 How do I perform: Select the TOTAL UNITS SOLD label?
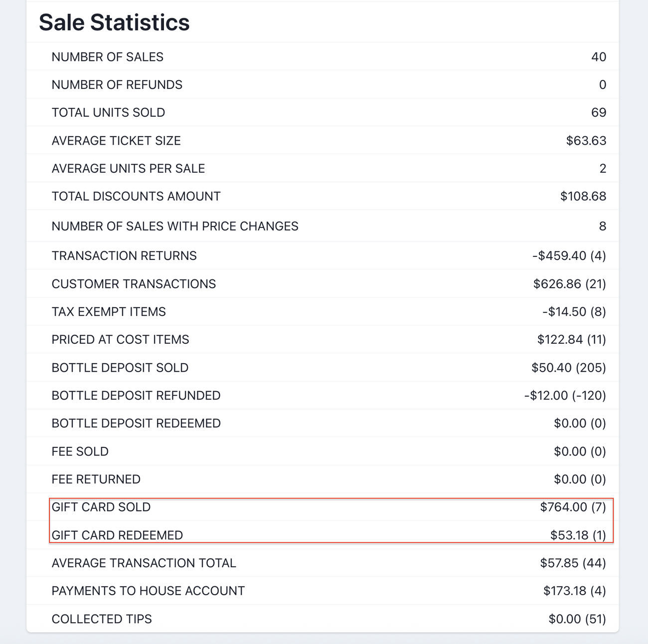(108, 113)
